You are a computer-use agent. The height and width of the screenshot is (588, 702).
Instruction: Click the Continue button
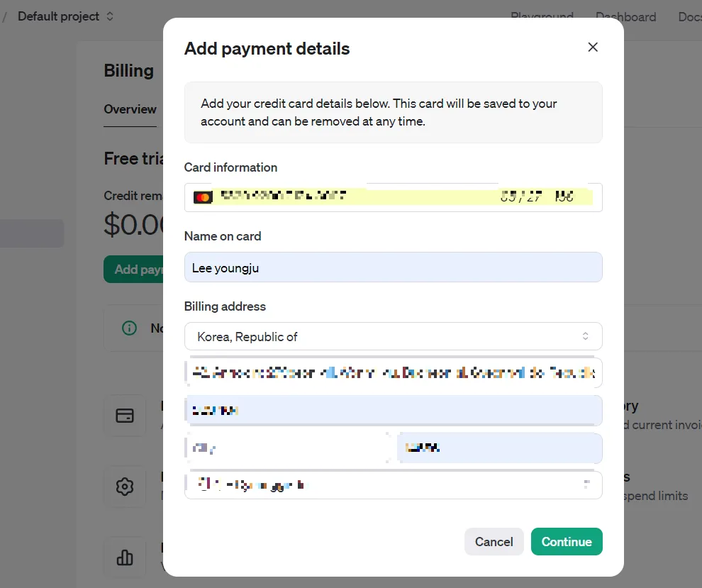pyautogui.click(x=567, y=542)
